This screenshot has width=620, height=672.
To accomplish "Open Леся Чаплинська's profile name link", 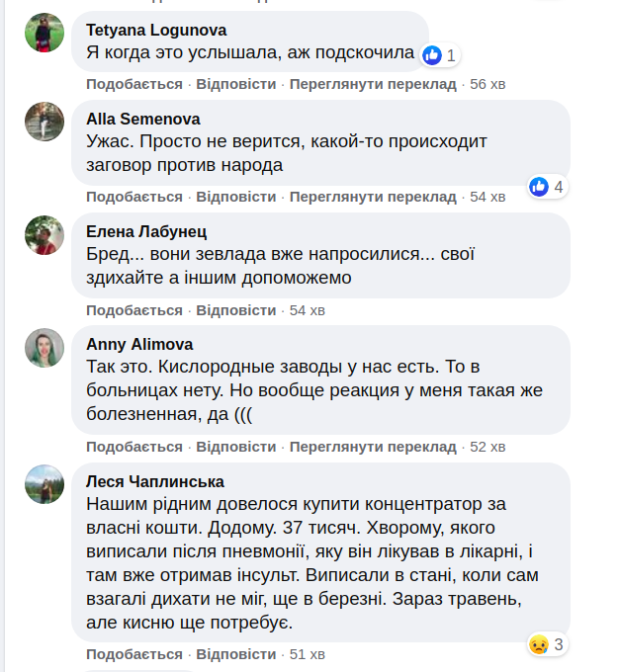I will 155,481.
